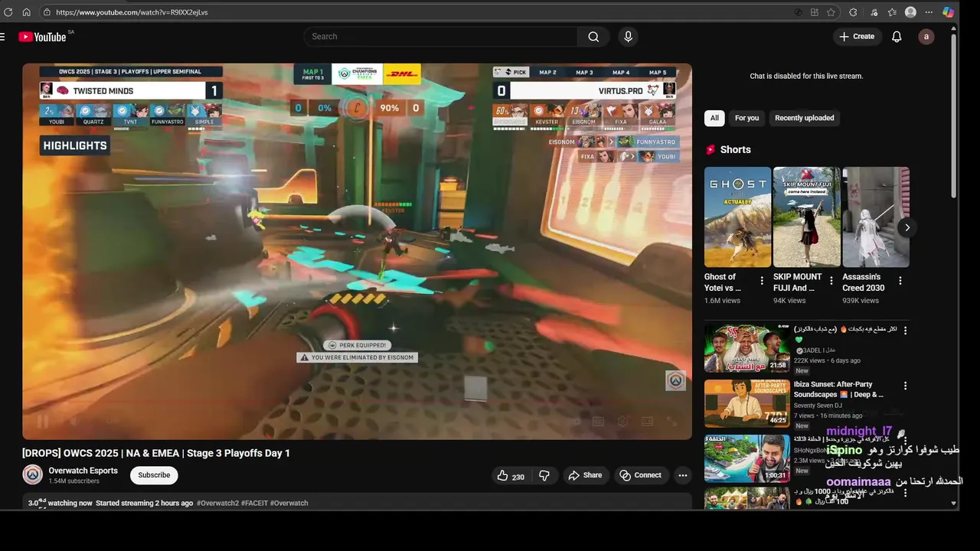Open the Copilot sidebar icon
Image resolution: width=980 pixels, height=551 pixels.
tap(948, 12)
